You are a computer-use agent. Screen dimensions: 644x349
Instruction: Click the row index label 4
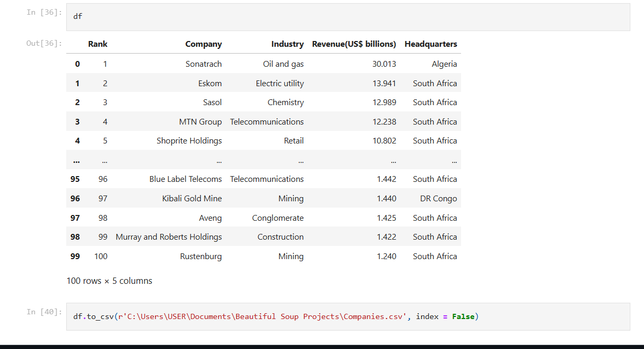78,141
